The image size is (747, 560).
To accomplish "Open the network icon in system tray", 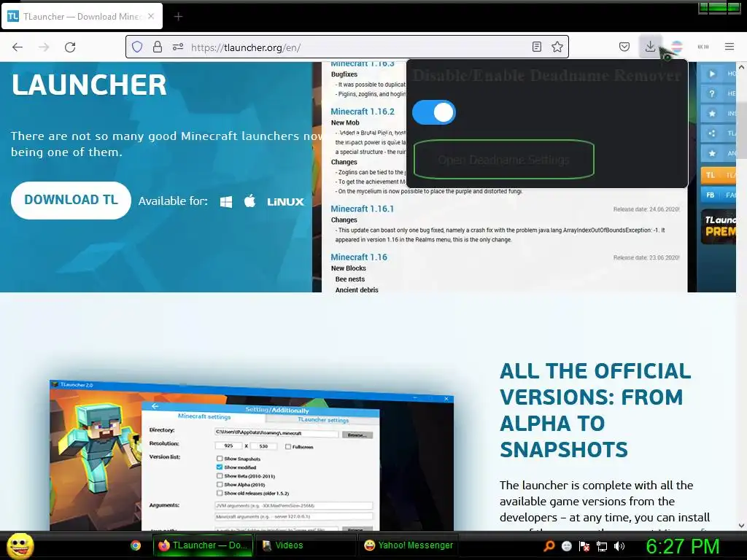I will (602, 546).
